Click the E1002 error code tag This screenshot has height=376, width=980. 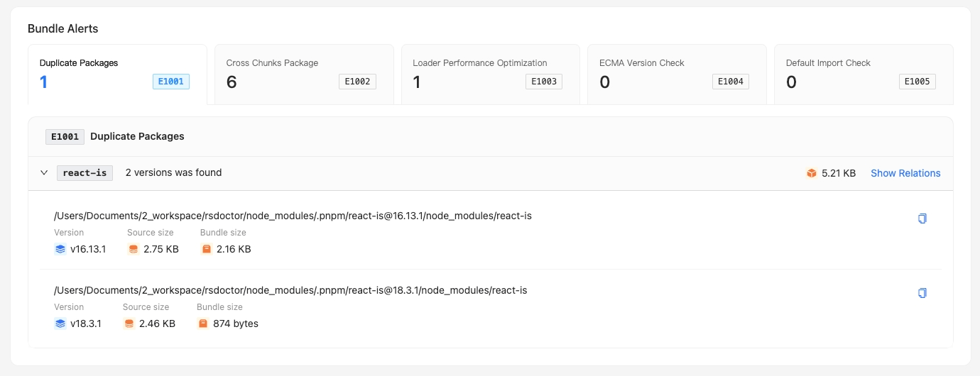pyautogui.click(x=357, y=82)
